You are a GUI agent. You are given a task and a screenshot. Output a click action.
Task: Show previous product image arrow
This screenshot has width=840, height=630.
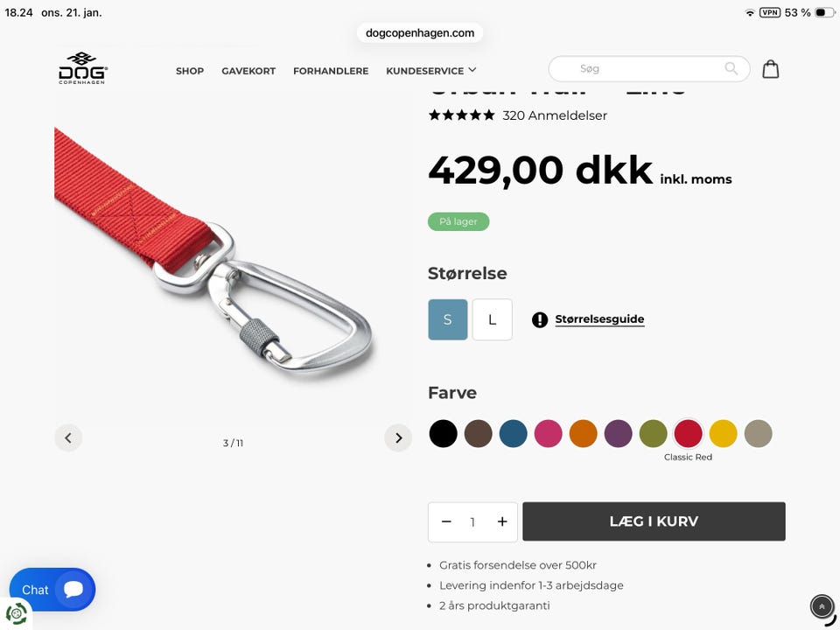coord(68,438)
